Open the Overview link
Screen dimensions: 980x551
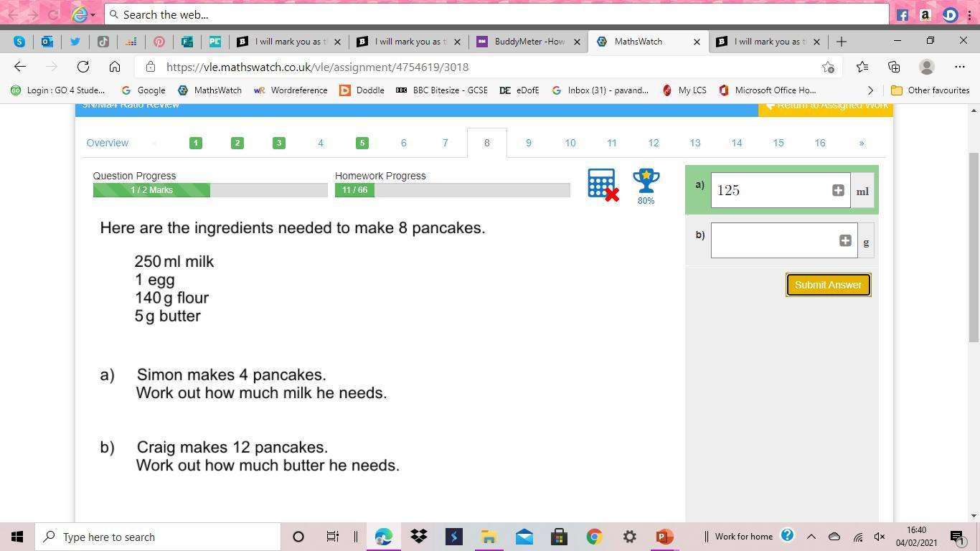[x=107, y=143]
